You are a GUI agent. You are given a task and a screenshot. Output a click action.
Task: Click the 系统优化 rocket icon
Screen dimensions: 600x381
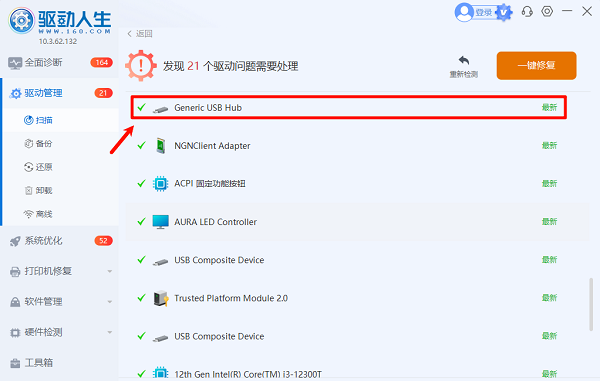click(15, 241)
